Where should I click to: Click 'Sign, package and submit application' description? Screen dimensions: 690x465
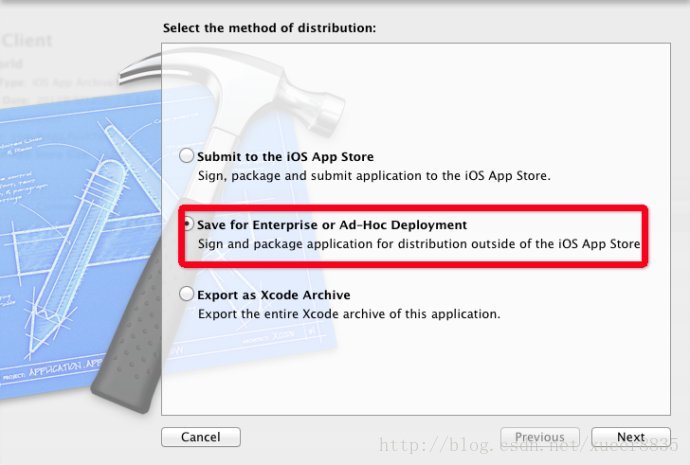point(374,176)
